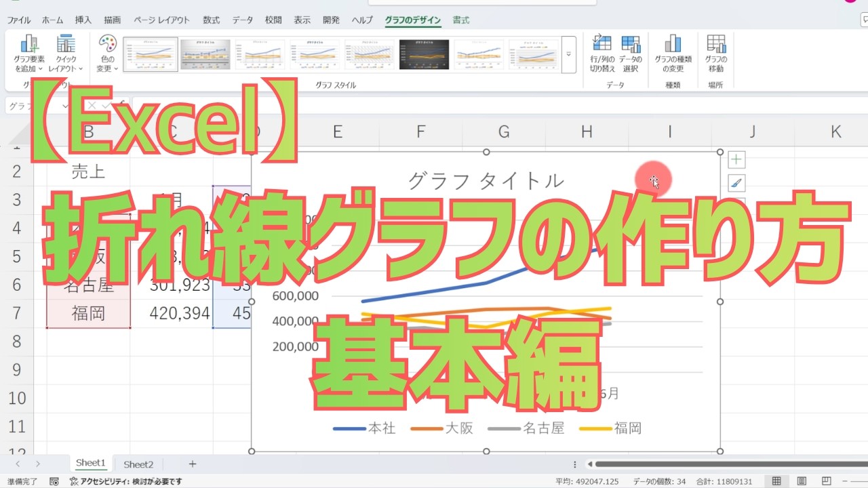Switch to ページ レイアウト tab
The image size is (868, 488).
[x=162, y=20]
